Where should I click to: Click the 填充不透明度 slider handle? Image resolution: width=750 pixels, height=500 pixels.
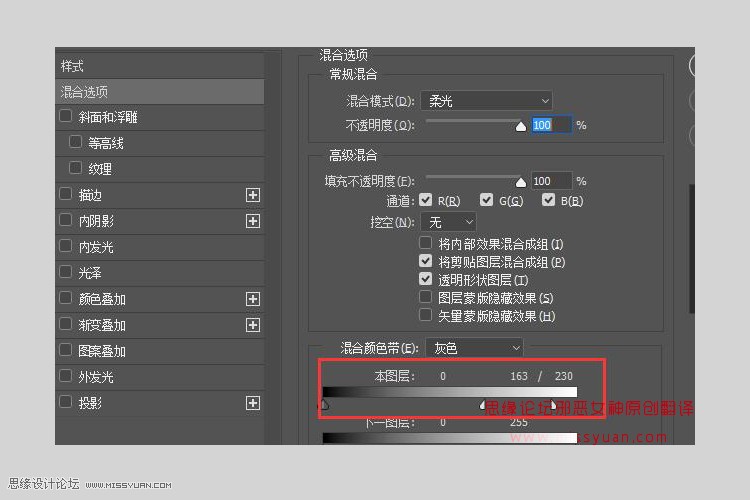pyautogui.click(x=521, y=182)
